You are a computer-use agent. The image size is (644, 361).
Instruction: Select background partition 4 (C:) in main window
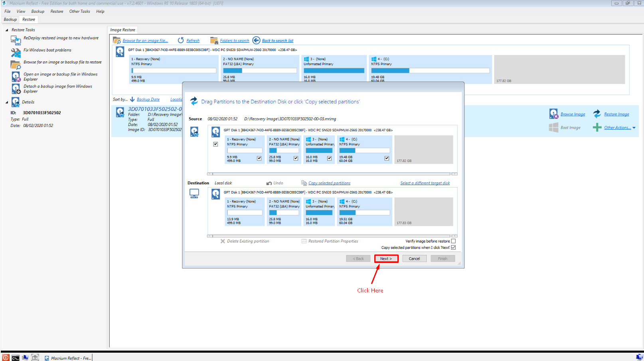[430, 69]
